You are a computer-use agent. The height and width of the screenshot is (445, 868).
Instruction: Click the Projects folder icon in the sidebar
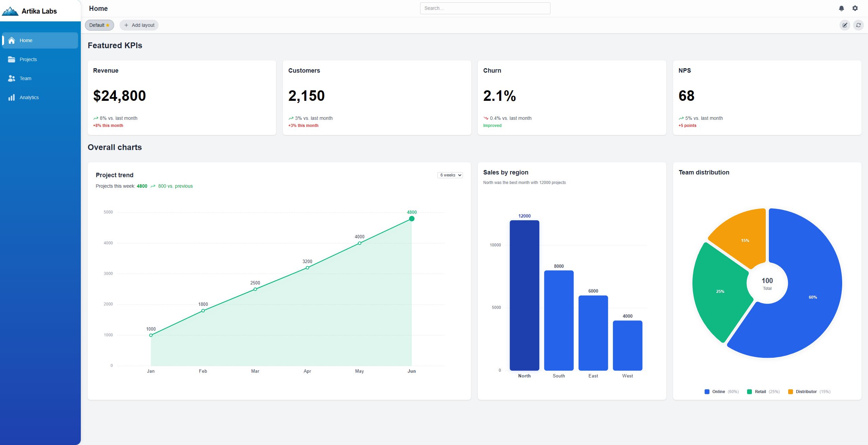tap(12, 59)
